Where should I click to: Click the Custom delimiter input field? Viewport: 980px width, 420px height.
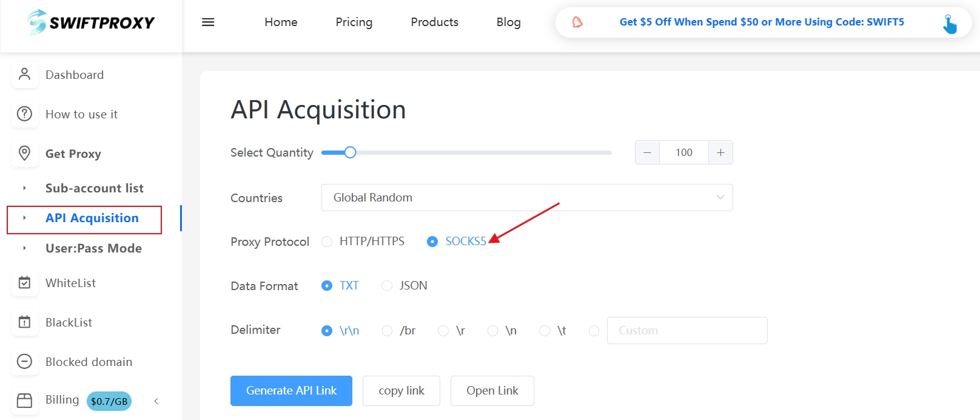tap(686, 331)
